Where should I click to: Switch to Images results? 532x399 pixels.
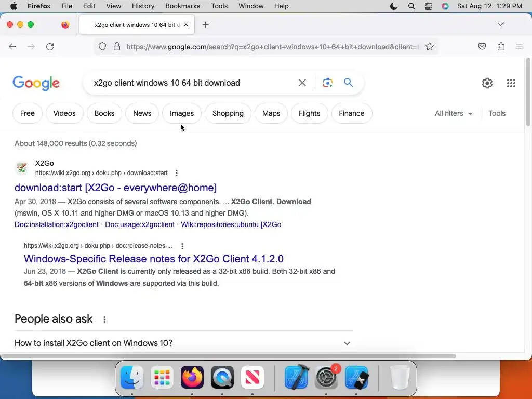pos(182,113)
